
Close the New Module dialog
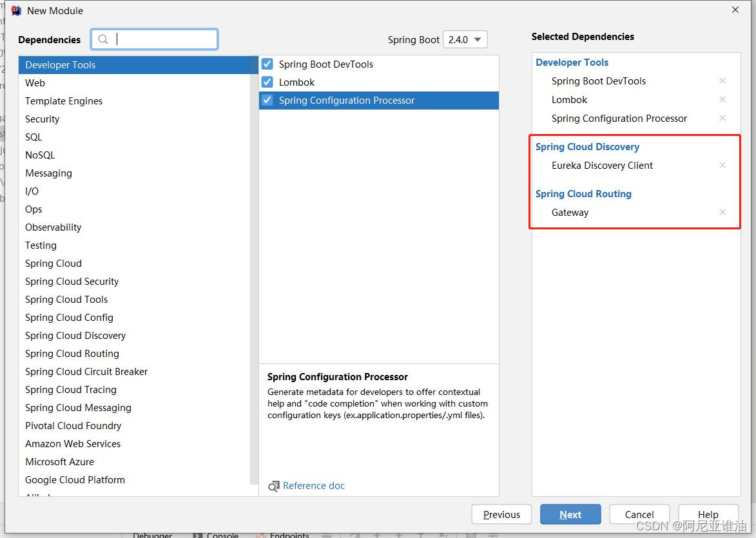pos(735,10)
